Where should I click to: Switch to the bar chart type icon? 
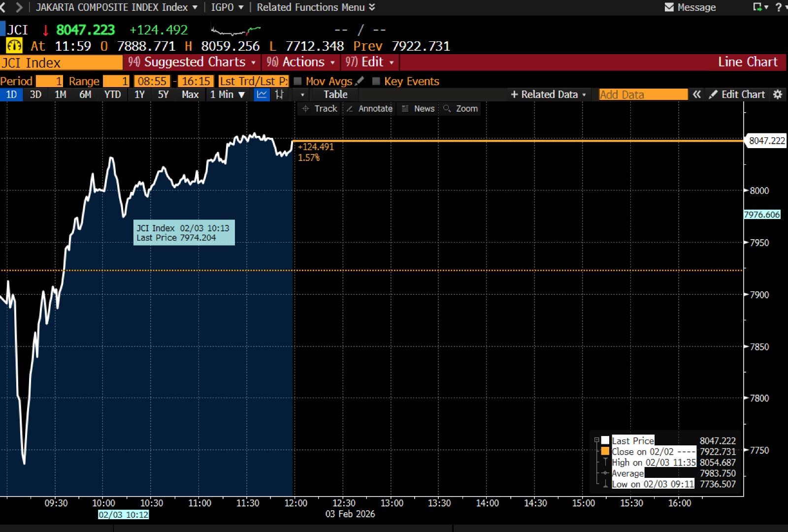coord(279,94)
